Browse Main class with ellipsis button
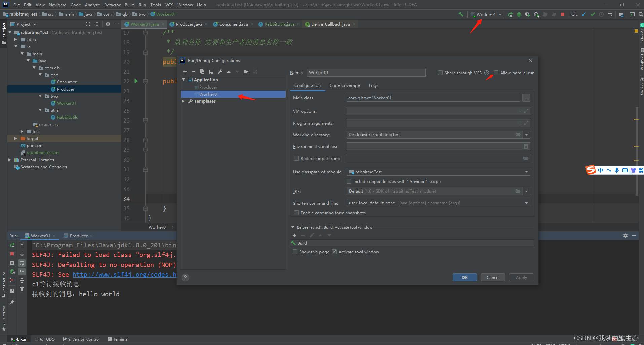Screen dimensions: 644x345 tap(526, 98)
